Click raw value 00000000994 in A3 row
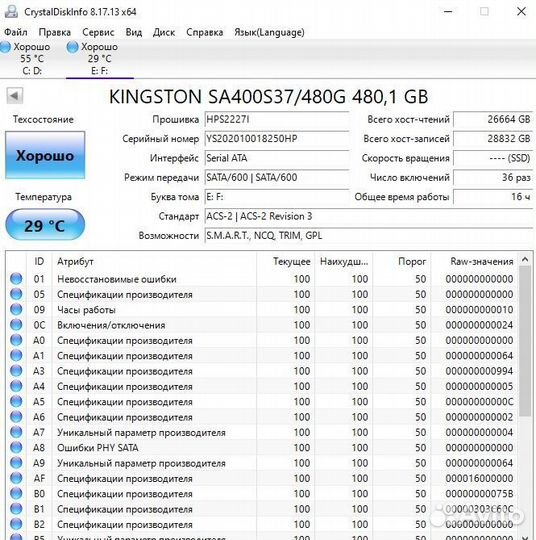The image size is (536, 540). [x=479, y=371]
